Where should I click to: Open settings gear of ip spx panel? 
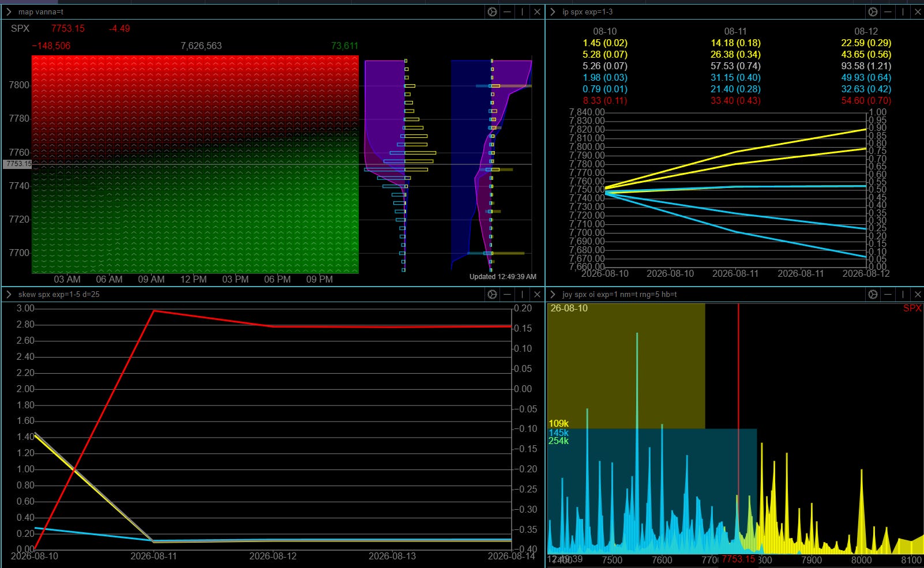(873, 12)
